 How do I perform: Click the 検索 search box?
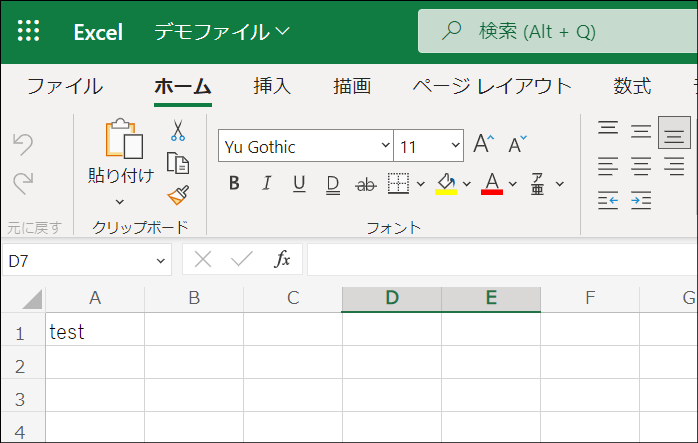[x=550, y=31]
